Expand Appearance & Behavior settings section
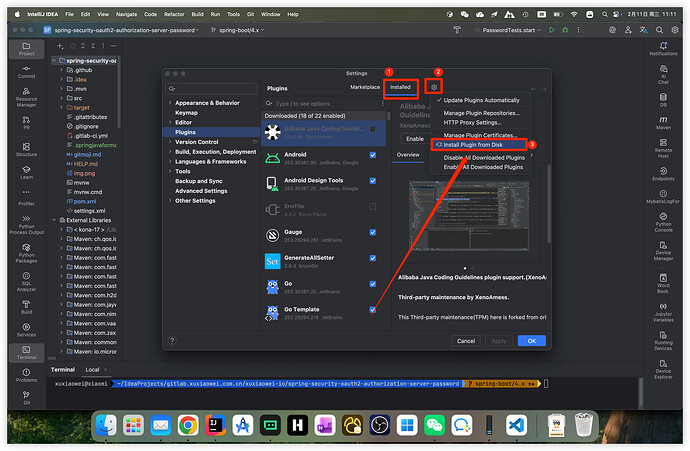The image size is (690, 451). [169, 103]
